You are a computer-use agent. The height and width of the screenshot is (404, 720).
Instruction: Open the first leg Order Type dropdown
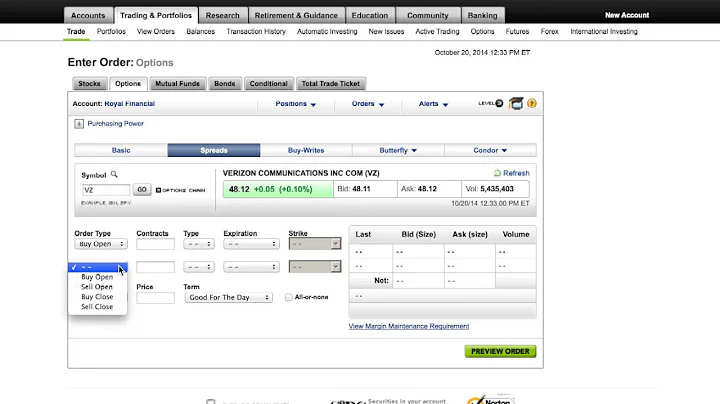(101, 244)
